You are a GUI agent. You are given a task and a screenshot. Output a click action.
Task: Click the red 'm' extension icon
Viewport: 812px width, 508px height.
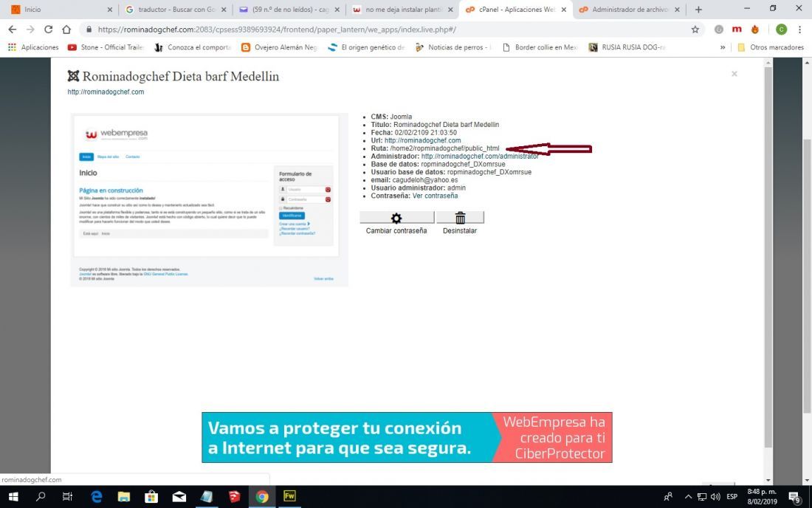737,30
